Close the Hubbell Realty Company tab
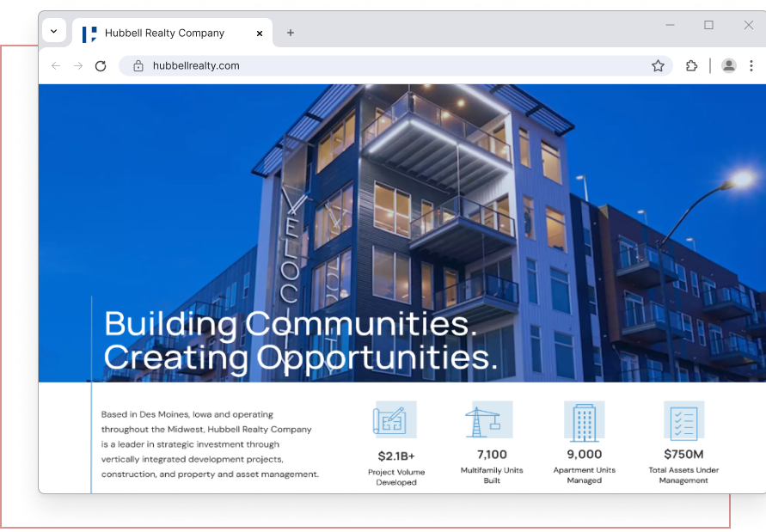This screenshot has height=532, width=766. coord(260,34)
